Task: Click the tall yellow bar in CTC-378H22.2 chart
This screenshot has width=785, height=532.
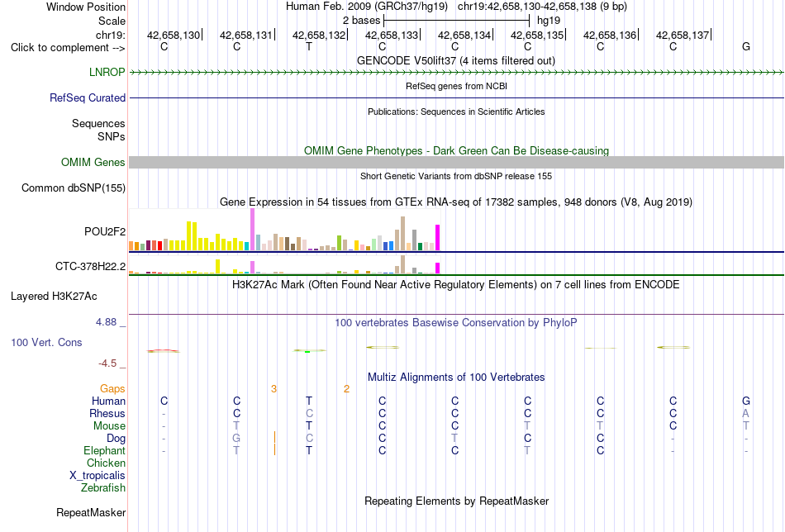Action: pos(218,266)
